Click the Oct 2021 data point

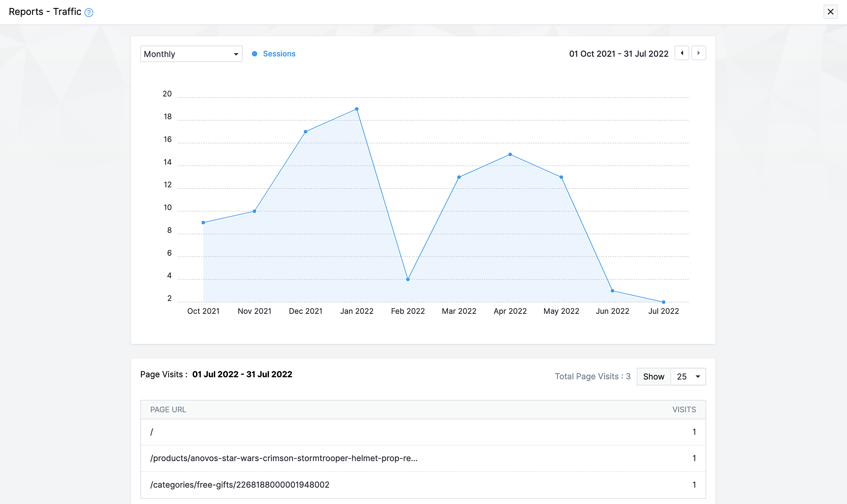[x=203, y=223]
